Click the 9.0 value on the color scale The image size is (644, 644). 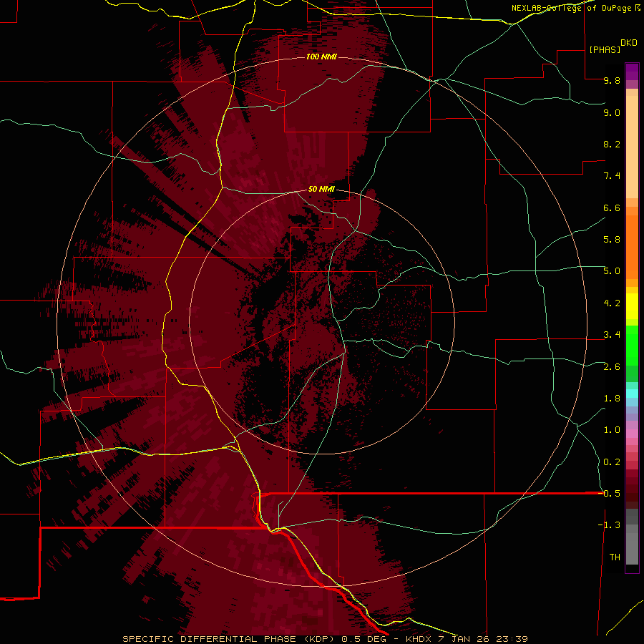click(x=612, y=113)
